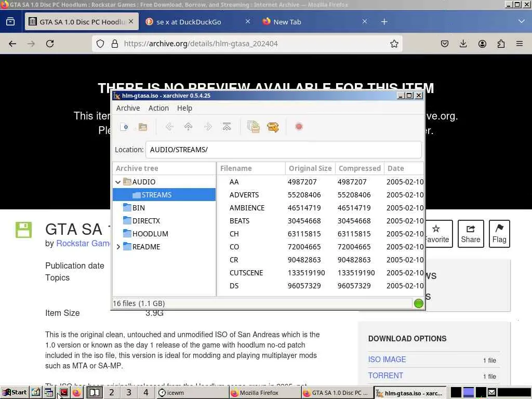Click Firefox's reload page button

50,44
